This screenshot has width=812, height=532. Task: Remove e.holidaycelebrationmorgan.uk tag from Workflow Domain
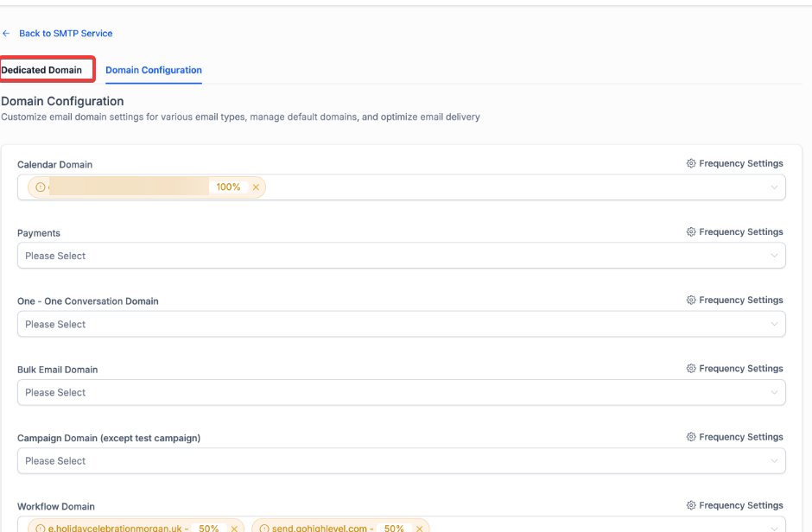(x=234, y=529)
